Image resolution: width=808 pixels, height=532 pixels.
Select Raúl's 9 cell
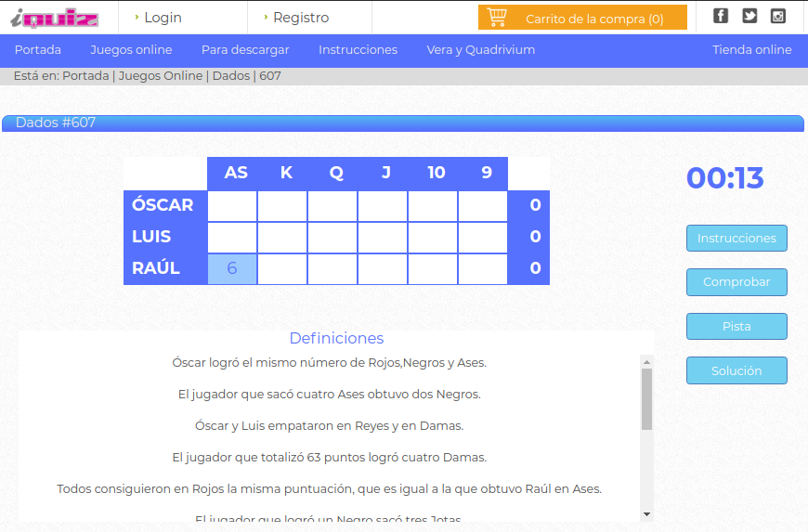483,269
